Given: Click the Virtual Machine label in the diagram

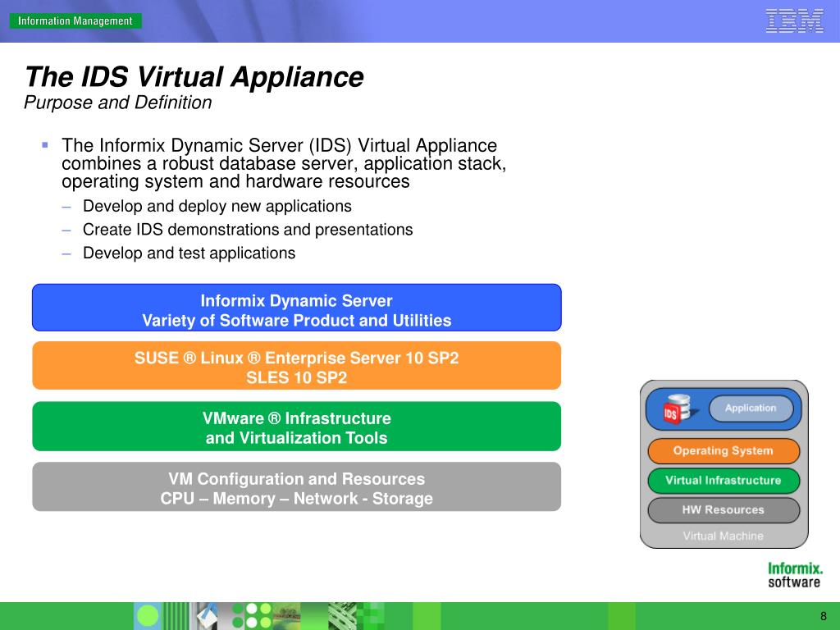Looking at the screenshot, I should tap(724, 536).
